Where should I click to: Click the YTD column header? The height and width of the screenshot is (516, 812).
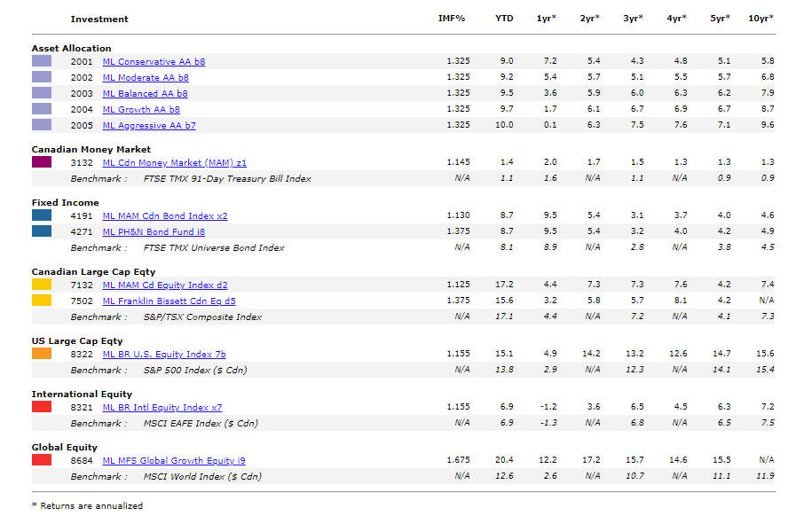(504, 19)
